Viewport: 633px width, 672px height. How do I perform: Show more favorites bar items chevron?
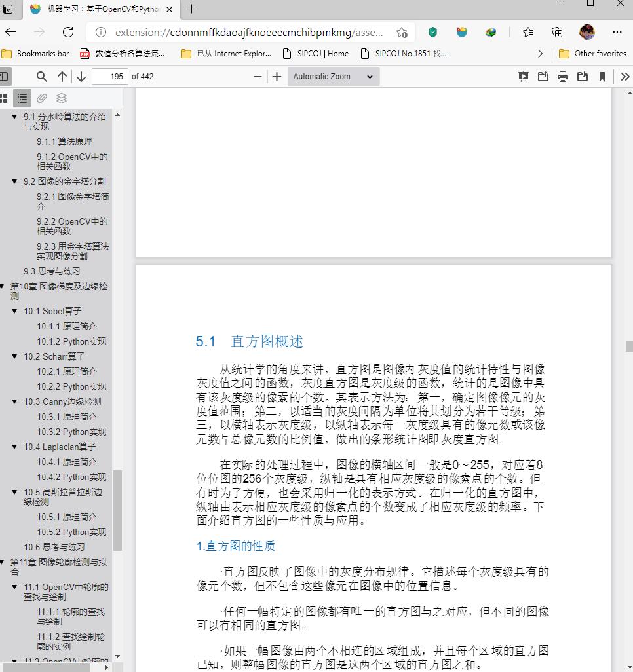[541, 54]
